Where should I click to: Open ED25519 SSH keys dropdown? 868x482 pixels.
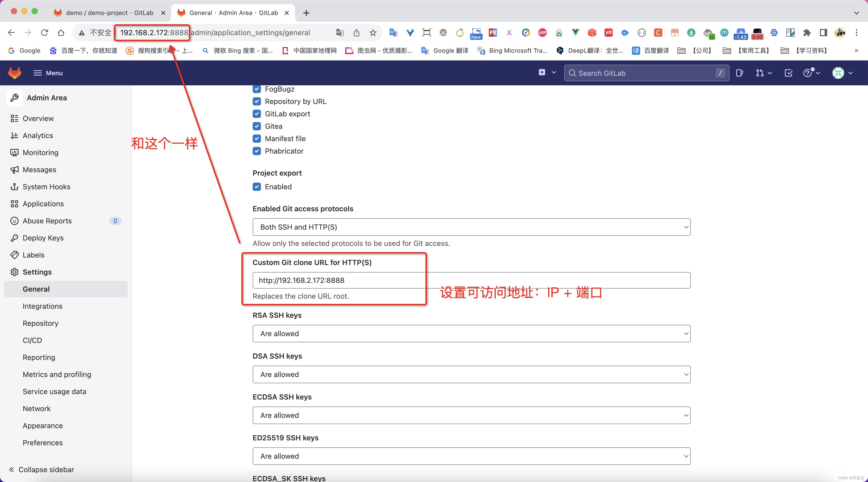tap(471, 456)
